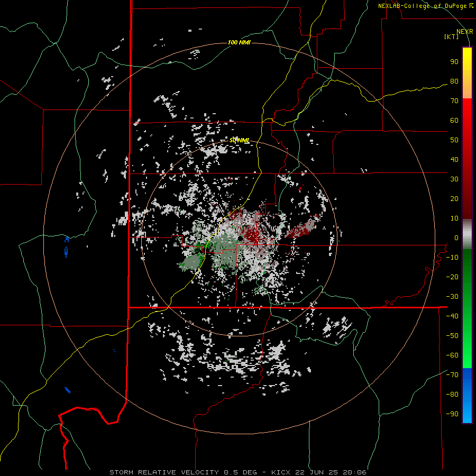Click the 30 value on velocity scale
476x476 pixels.
(454, 179)
